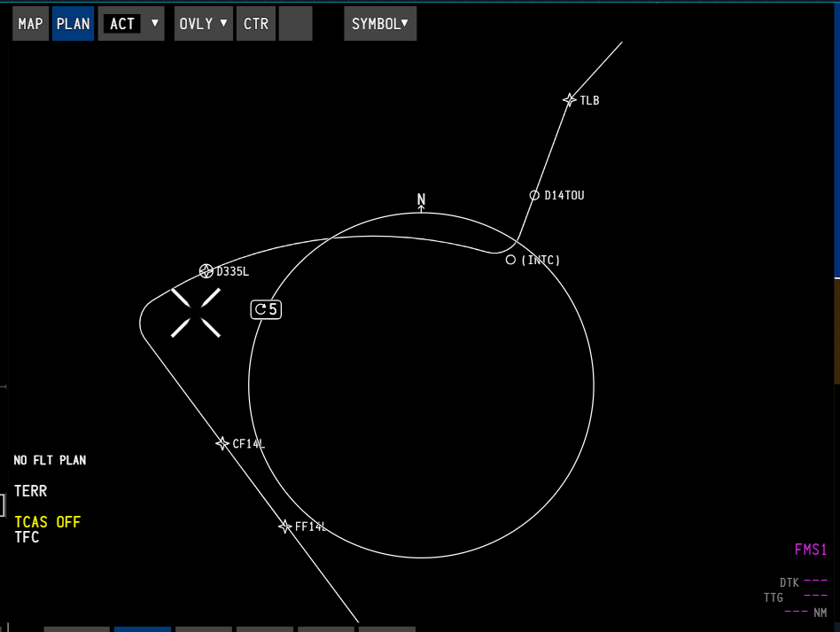Screen dimensions: 840x632
Task: Click the TTG time-to-go readout
Action: coord(796,597)
